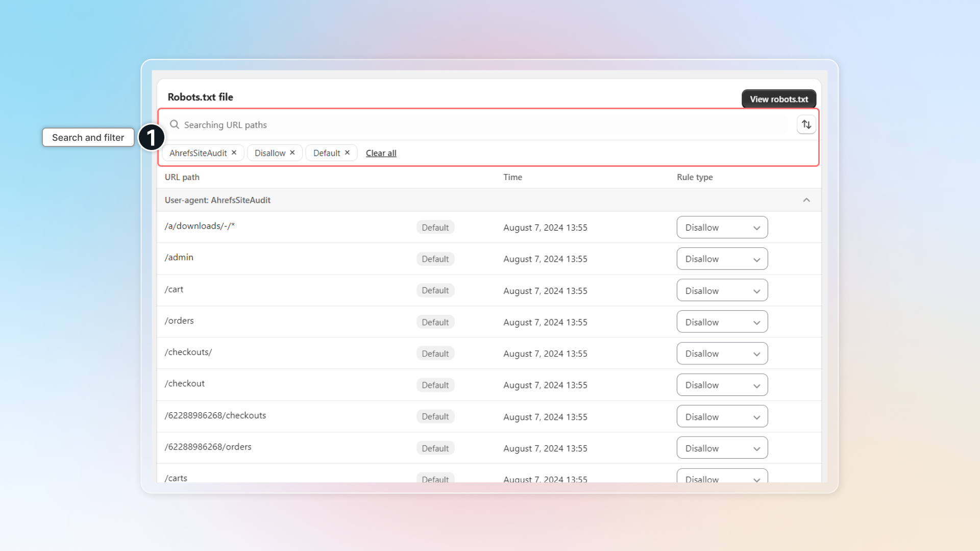Open rule type dropdown for /checkouts/

click(722, 354)
